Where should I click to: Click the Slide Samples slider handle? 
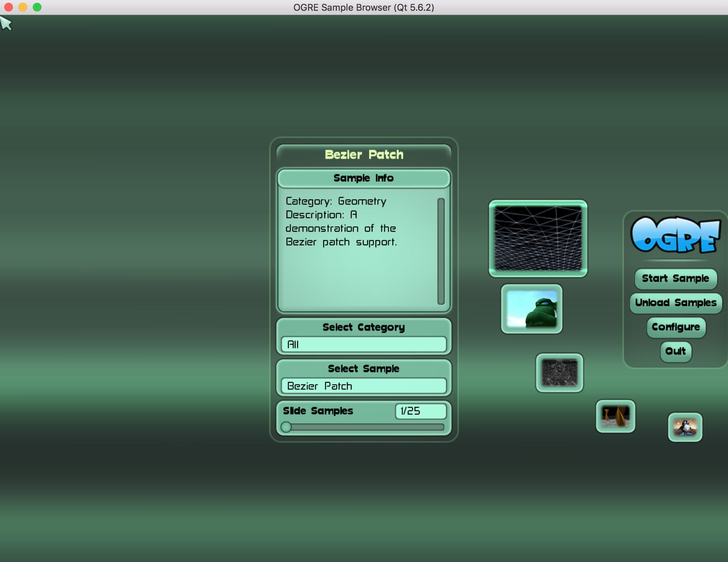click(x=286, y=427)
